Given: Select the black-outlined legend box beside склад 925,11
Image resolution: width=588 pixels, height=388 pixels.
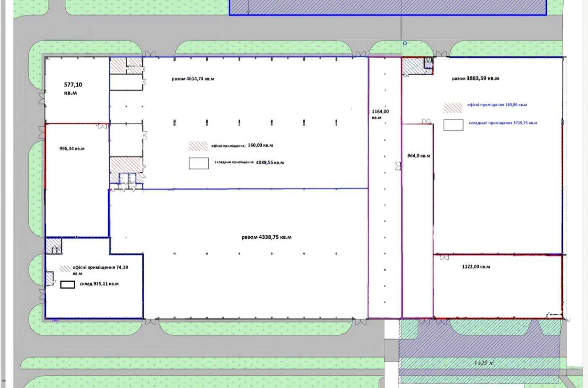Looking at the screenshot, I should [x=68, y=285].
